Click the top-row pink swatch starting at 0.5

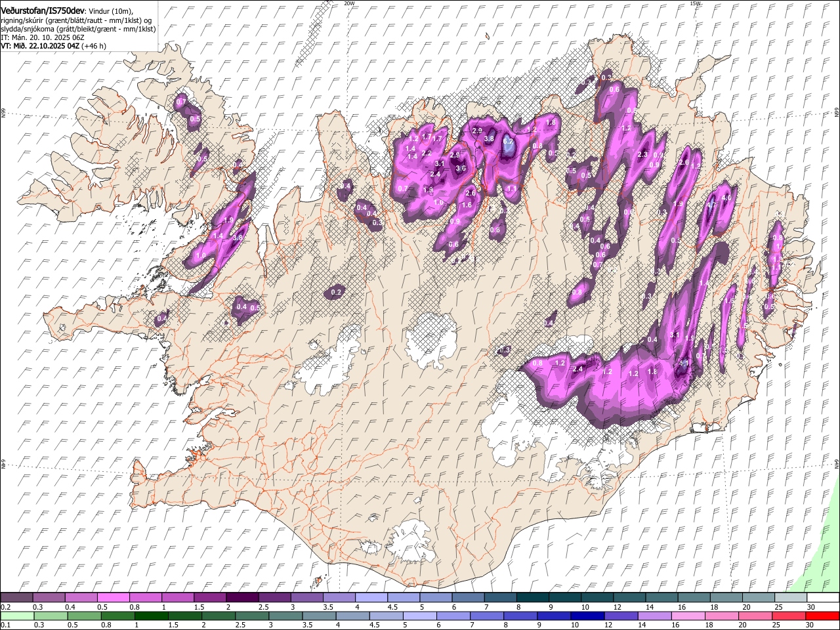point(113,597)
